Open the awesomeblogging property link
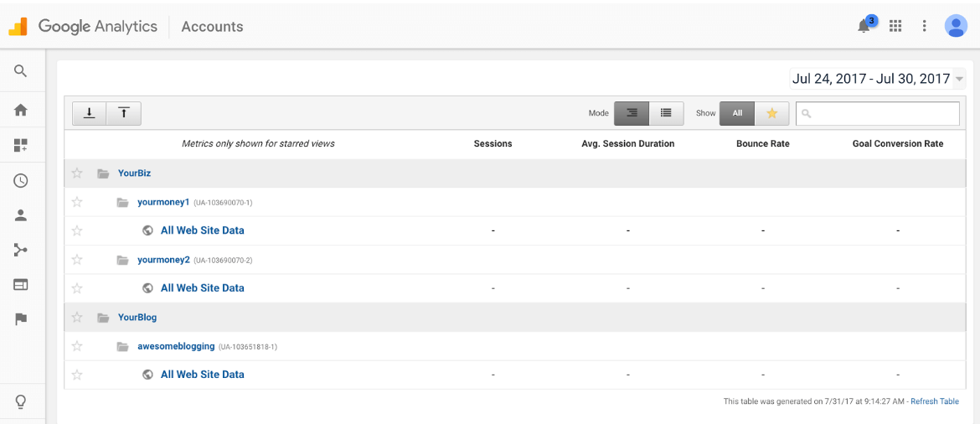This screenshot has width=980, height=424. [x=176, y=346]
